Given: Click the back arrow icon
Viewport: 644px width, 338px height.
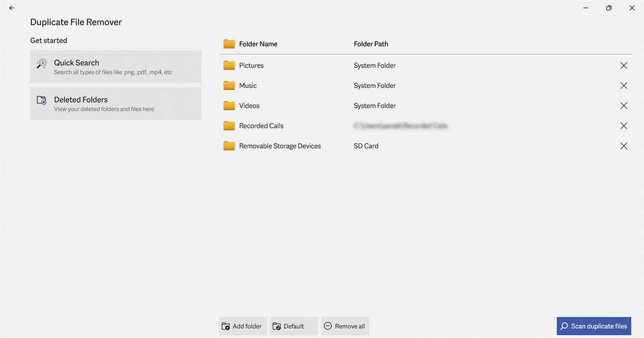Looking at the screenshot, I should (x=12, y=8).
